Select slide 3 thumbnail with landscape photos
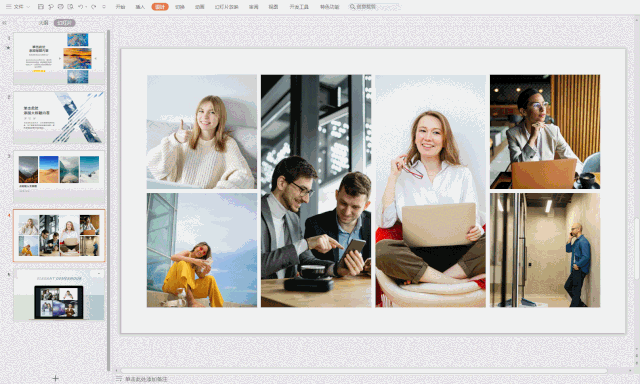The height and width of the screenshot is (384, 640). point(59,177)
